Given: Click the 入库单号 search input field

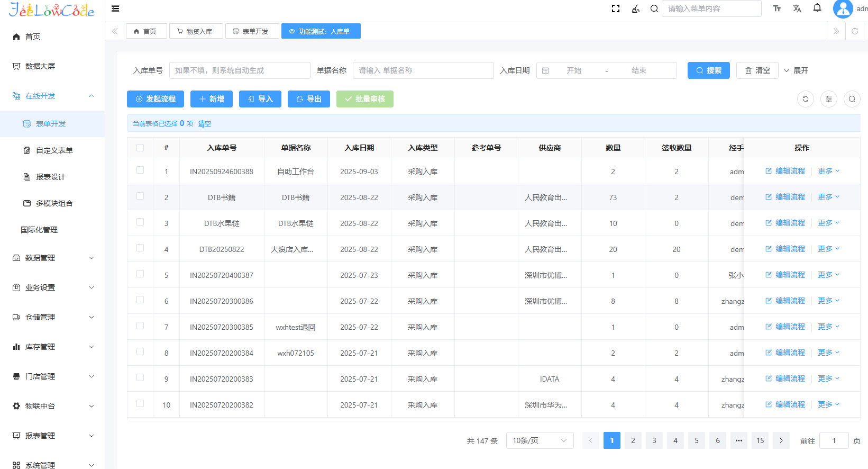Looking at the screenshot, I should pos(240,70).
